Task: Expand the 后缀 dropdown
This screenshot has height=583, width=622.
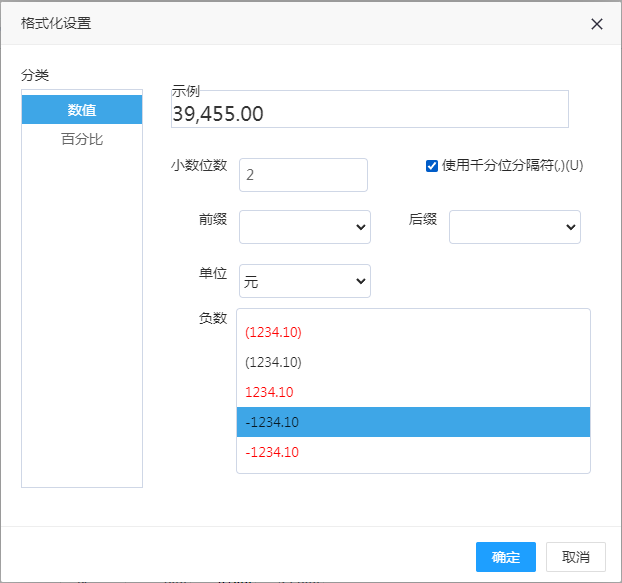Action: [514, 227]
